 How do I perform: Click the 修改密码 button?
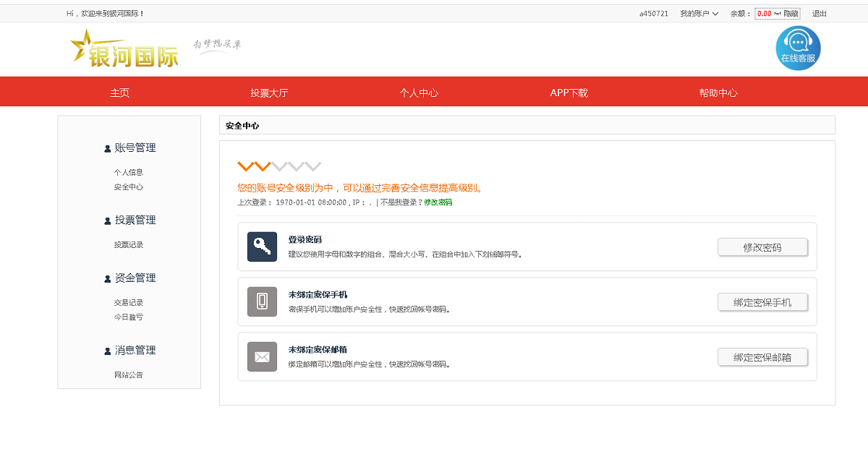pos(762,247)
